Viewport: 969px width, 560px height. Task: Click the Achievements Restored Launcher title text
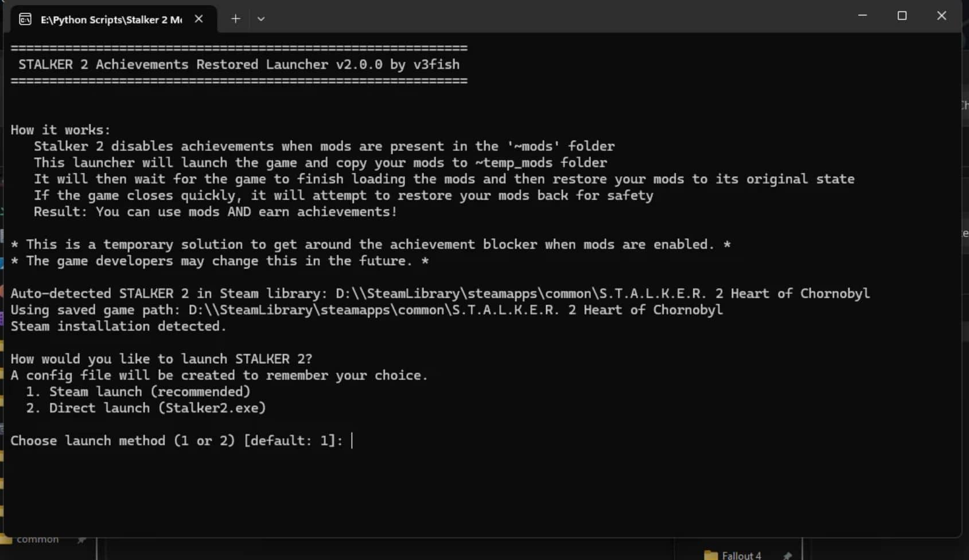[x=239, y=64]
